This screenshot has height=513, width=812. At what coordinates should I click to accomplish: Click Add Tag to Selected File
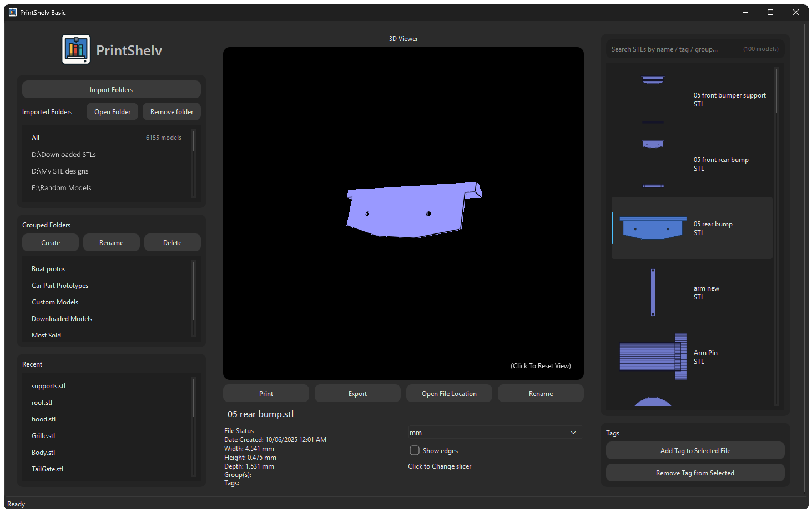tap(695, 451)
